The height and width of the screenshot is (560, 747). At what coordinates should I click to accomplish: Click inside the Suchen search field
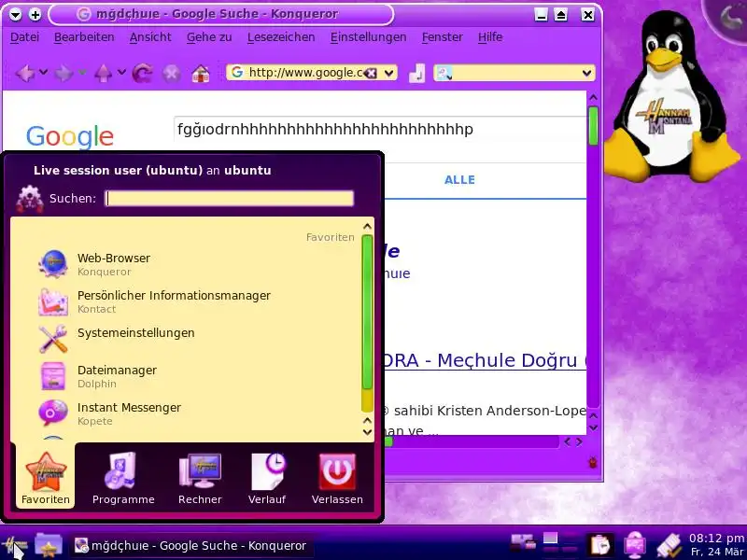pyautogui.click(x=229, y=198)
